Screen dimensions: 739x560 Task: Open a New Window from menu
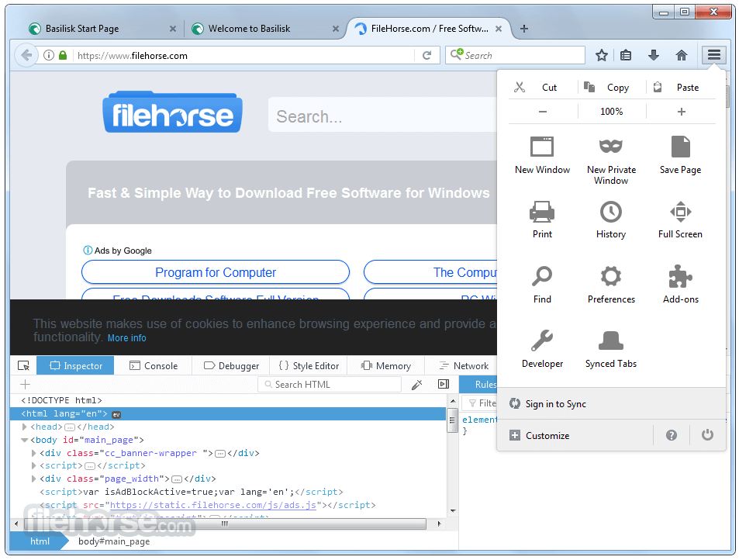[542, 156]
